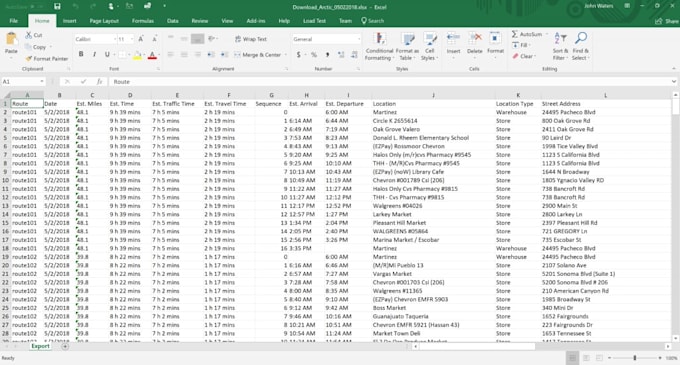Switch to the Page Layout tab
The height and width of the screenshot is (365, 680).
[104, 21]
